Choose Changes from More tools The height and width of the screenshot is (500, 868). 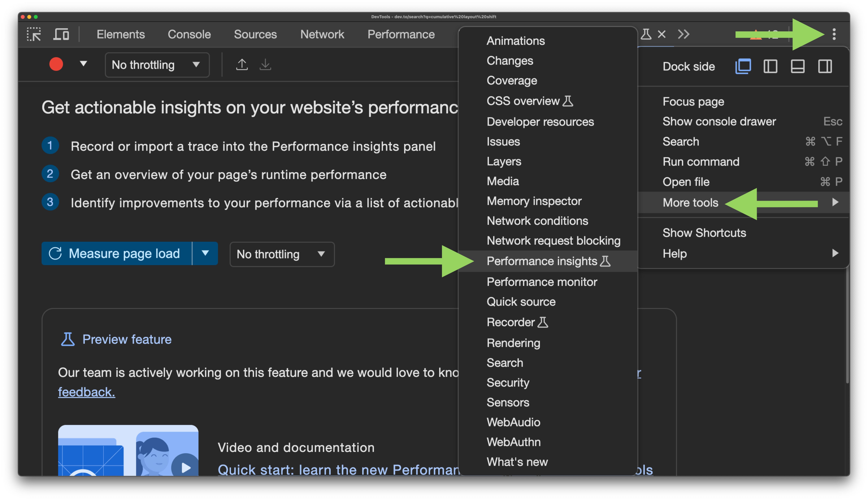pos(548,61)
